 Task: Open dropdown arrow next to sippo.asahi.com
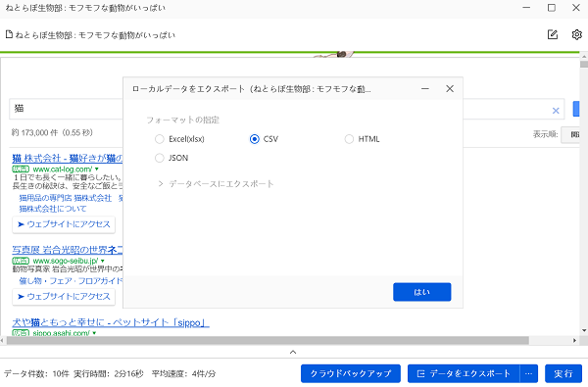point(94,333)
